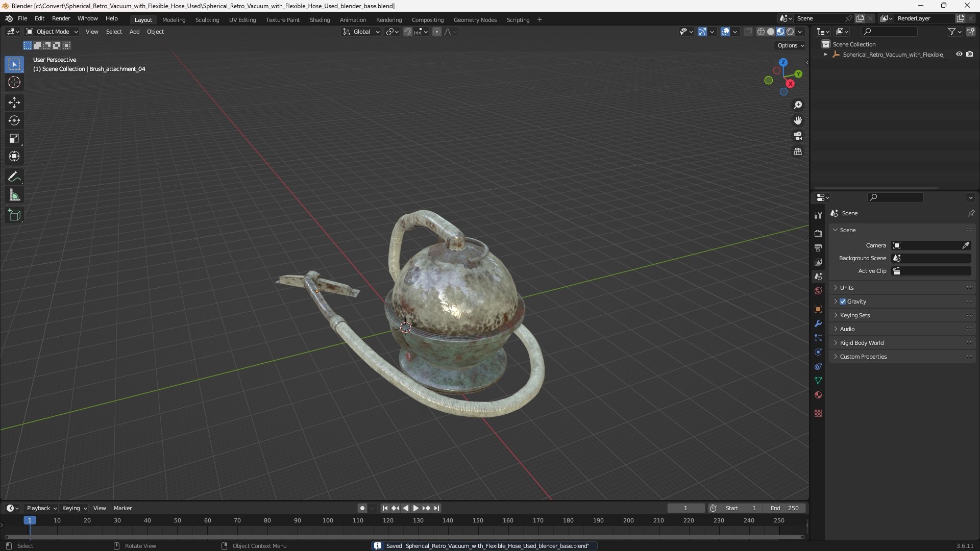Open the World properties tab icon

click(818, 291)
